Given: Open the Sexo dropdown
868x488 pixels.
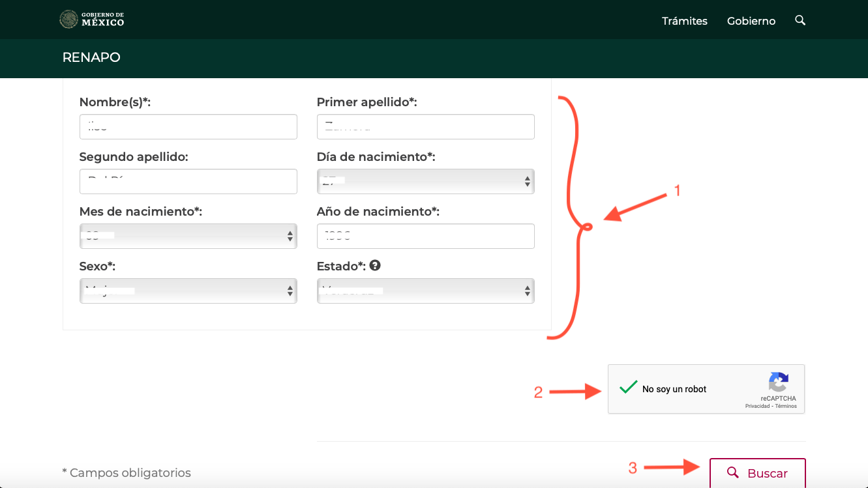Looking at the screenshot, I should click(188, 291).
